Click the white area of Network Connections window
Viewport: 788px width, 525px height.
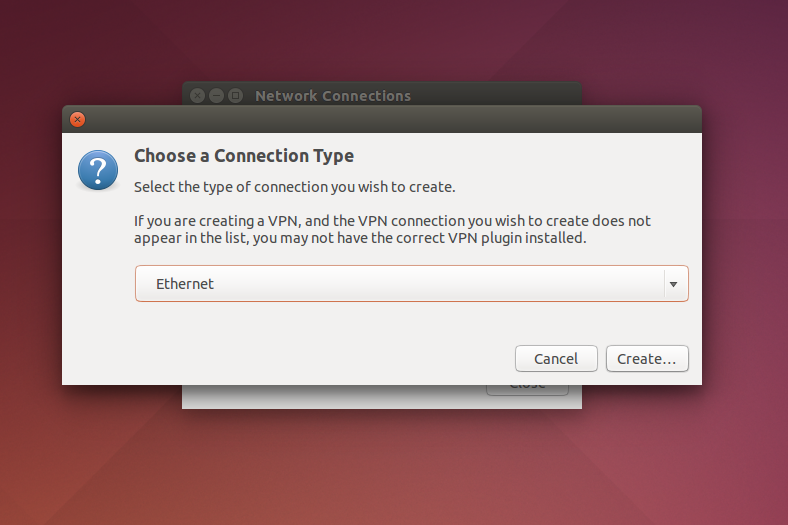(332, 396)
